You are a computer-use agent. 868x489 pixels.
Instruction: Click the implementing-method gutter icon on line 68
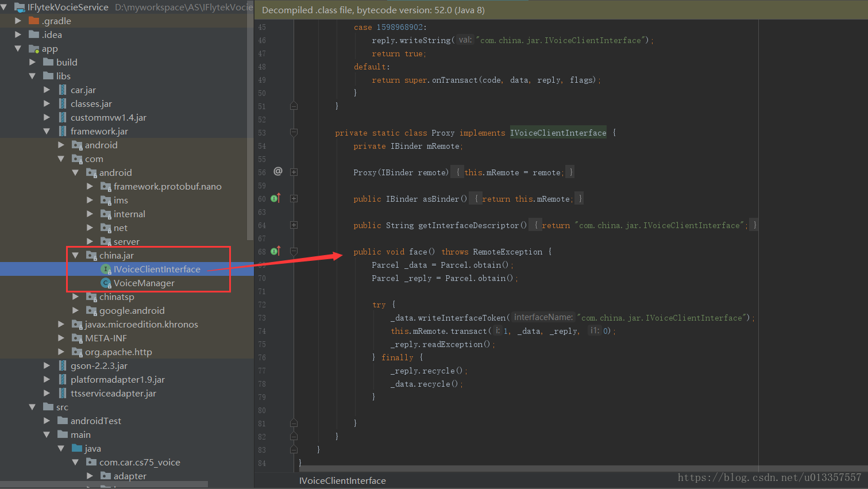275,251
